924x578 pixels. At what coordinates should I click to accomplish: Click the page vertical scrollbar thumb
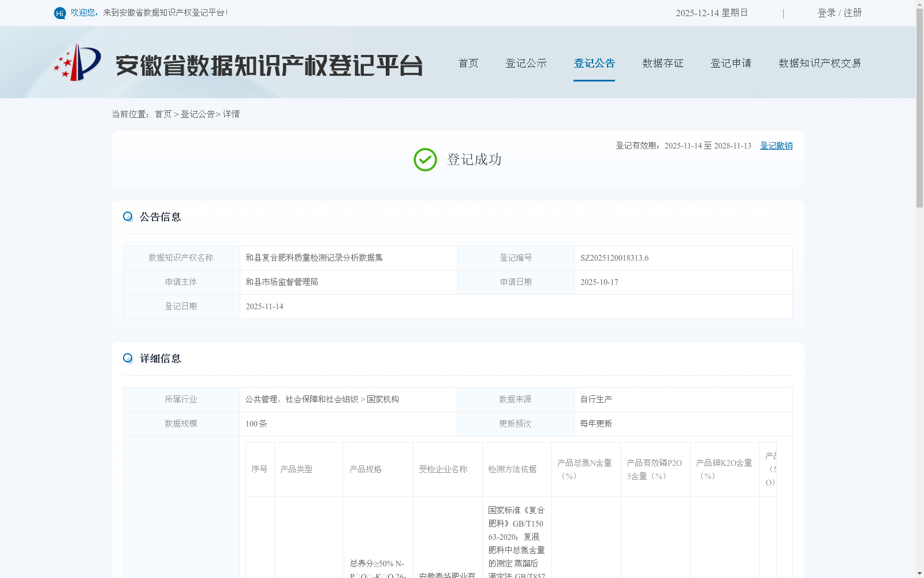click(919, 108)
